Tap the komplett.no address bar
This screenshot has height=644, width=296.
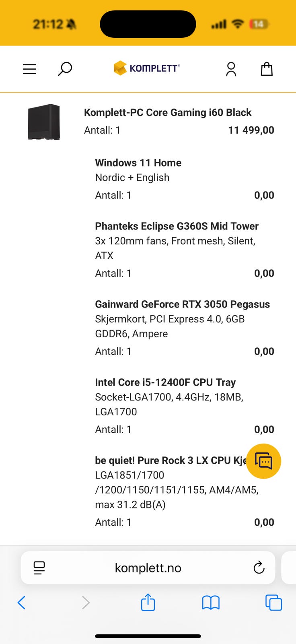point(148,568)
